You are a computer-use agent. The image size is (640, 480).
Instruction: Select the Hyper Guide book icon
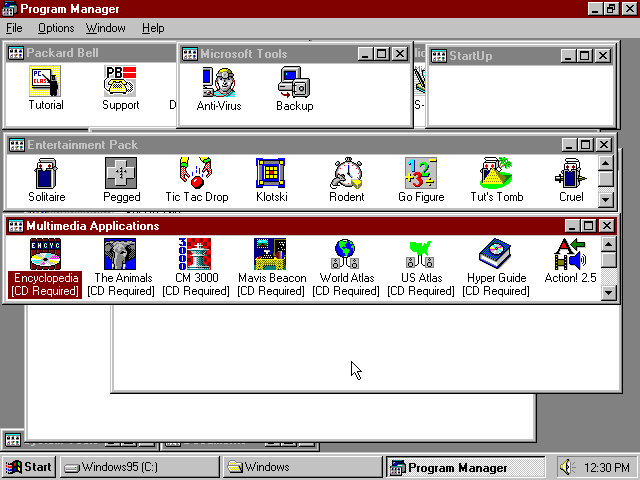point(495,253)
